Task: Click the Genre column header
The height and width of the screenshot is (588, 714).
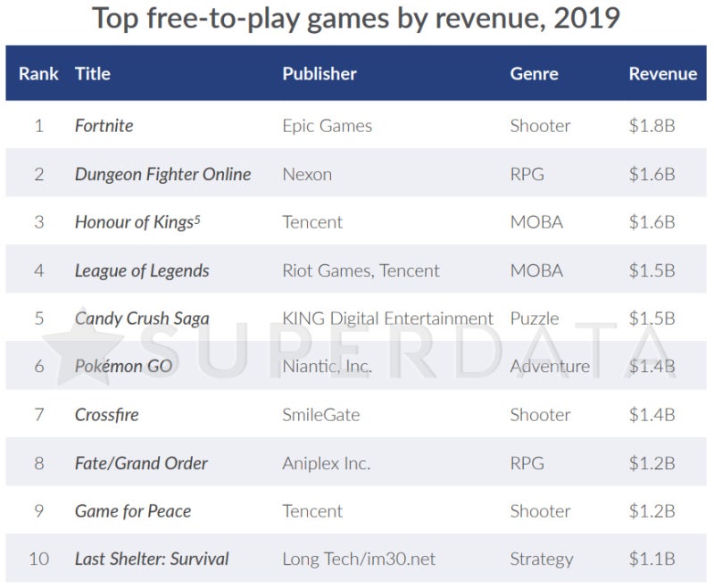Action: [534, 74]
